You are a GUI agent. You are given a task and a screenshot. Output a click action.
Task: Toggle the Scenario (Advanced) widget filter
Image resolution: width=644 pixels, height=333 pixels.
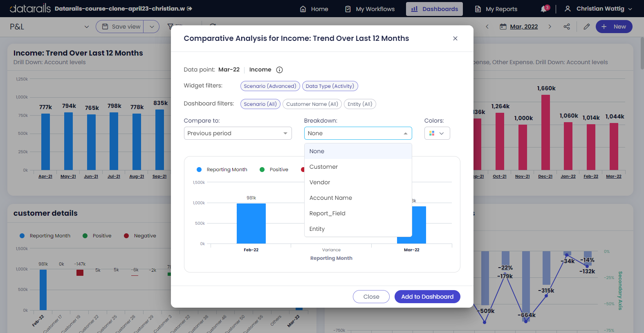[x=270, y=86]
